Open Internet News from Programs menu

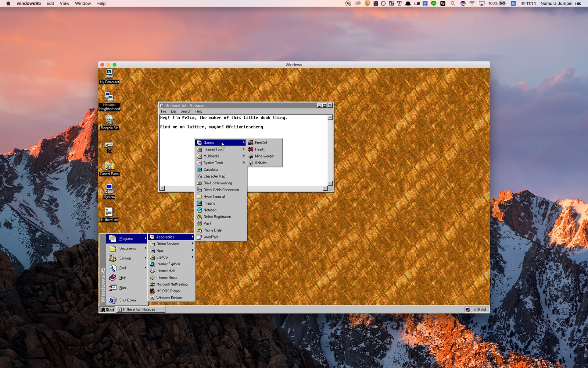click(x=172, y=277)
